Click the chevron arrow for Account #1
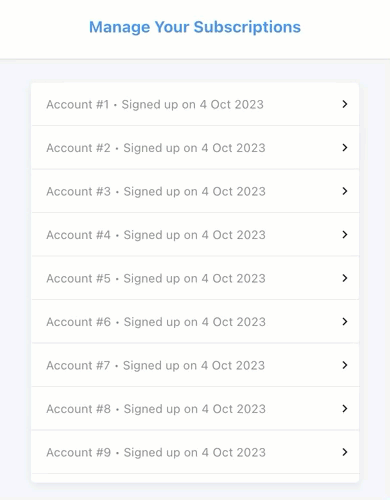Screen dimensions: 390x500 pos(345,104)
